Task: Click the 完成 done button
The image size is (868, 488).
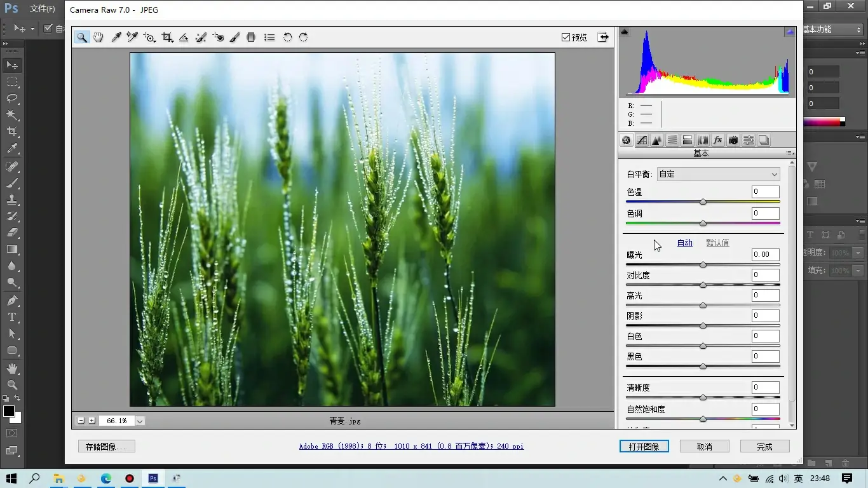Action: (764, 447)
